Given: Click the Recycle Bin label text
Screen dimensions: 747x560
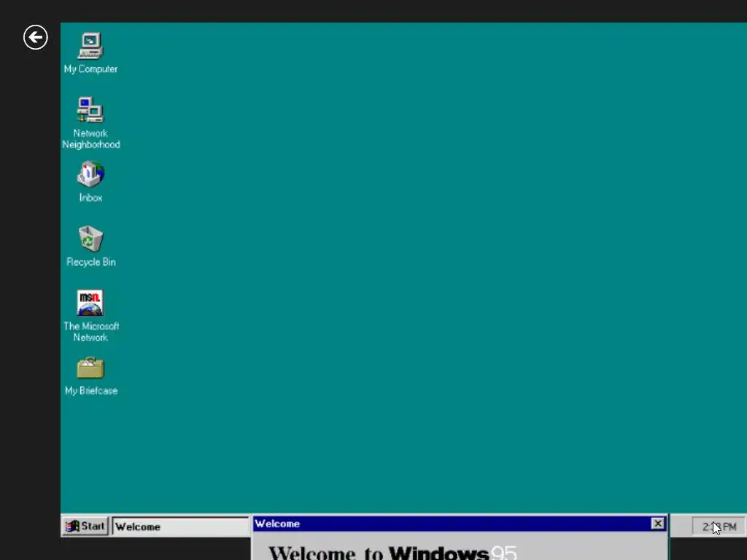Looking at the screenshot, I should 91,262.
